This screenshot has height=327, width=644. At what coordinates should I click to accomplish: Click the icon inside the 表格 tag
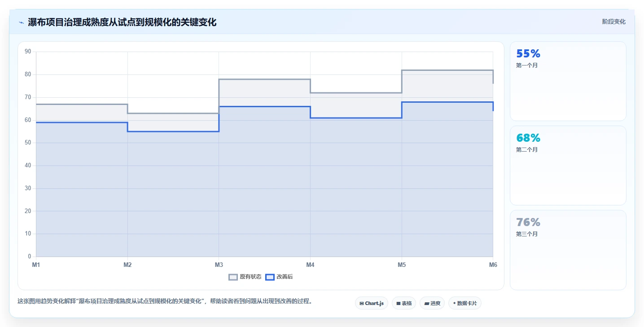(399, 304)
